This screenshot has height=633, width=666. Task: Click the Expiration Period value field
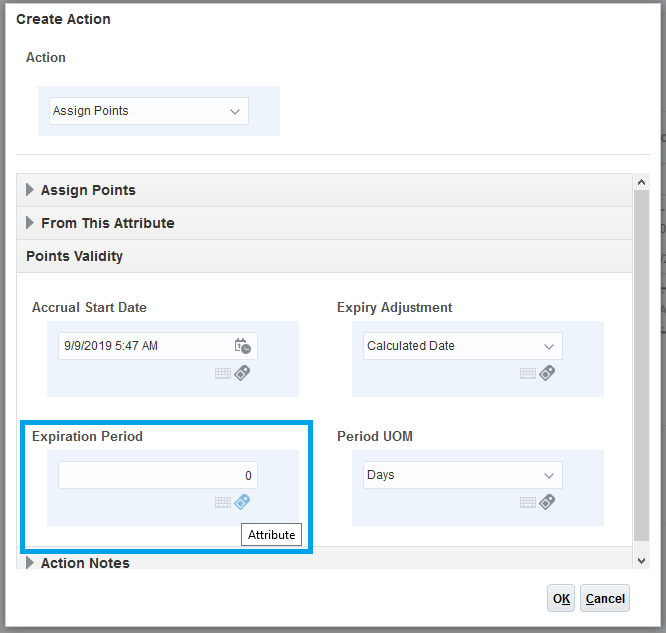[x=158, y=475]
